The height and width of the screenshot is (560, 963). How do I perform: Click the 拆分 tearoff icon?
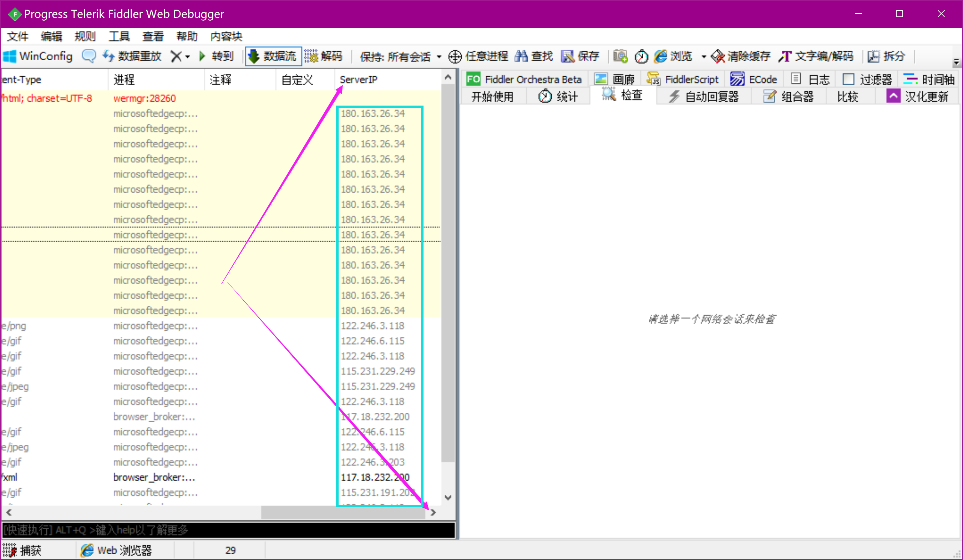[x=873, y=56]
